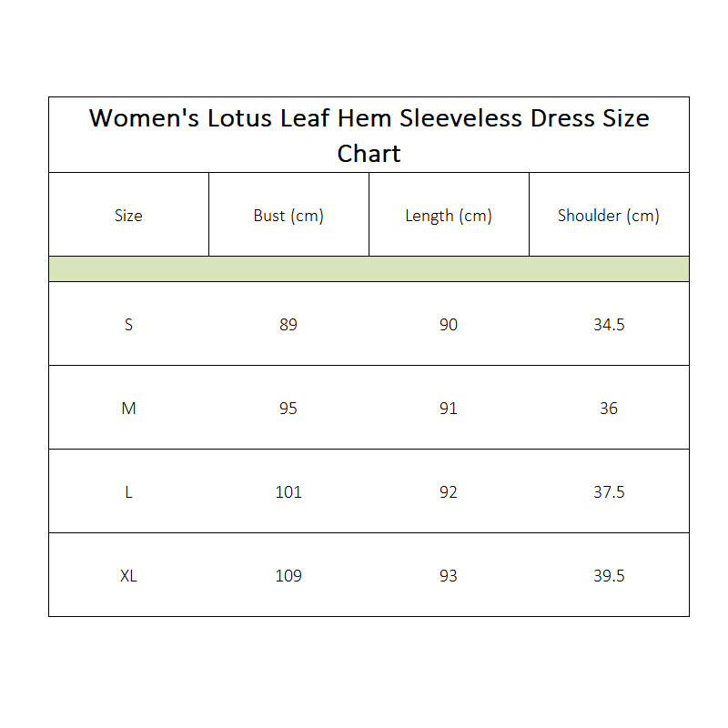Click the shoulder value 37.5
This screenshot has width=728, height=728.
[609, 491]
